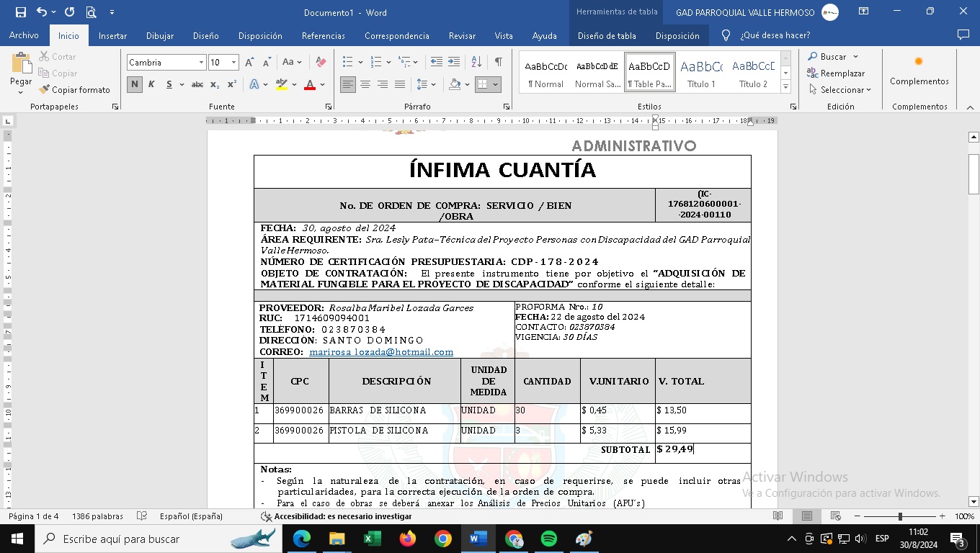The height and width of the screenshot is (553, 980).
Task: Open Spotify from the taskbar
Action: pyautogui.click(x=548, y=539)
